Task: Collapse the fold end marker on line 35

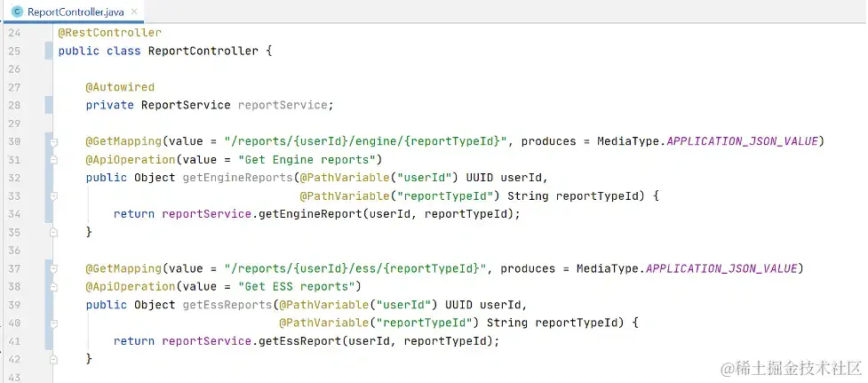Action: click(x=53, y=233)
